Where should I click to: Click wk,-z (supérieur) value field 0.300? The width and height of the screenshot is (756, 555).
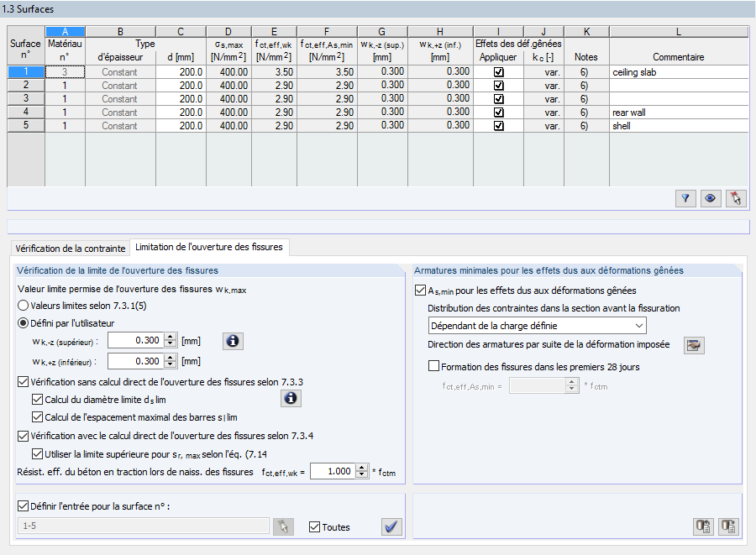click(x=136, y=341)
